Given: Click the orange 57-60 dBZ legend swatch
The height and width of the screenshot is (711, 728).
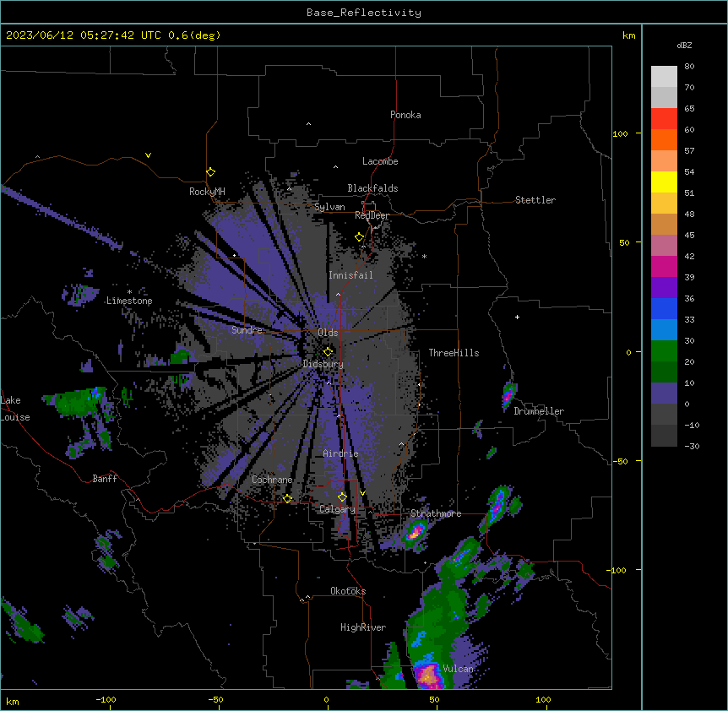Looking at the screenshot, I should click(664, 139).
